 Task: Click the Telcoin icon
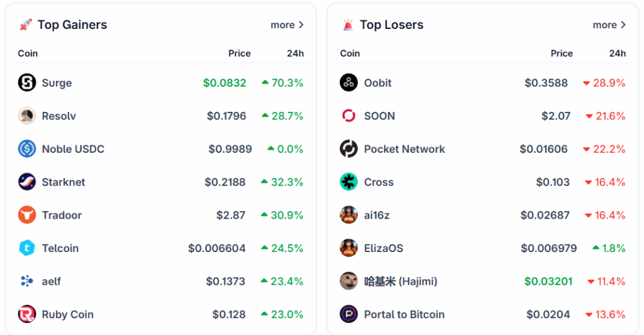[x=27, y=248]
